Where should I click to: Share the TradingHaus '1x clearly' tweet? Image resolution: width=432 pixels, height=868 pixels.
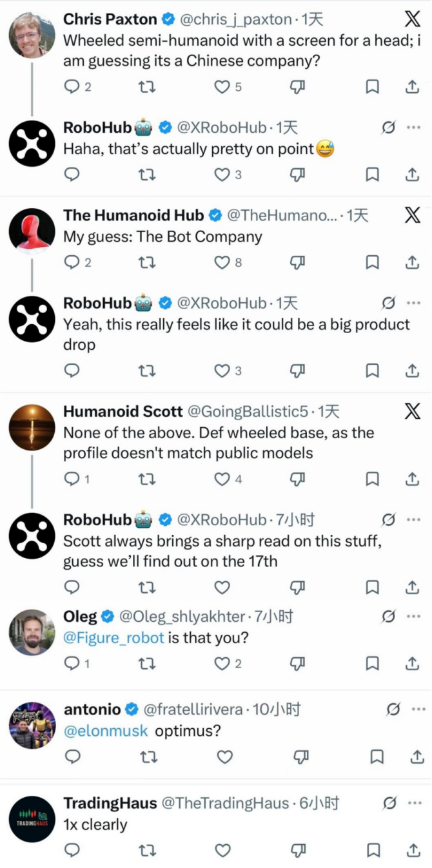click(412, 851)
